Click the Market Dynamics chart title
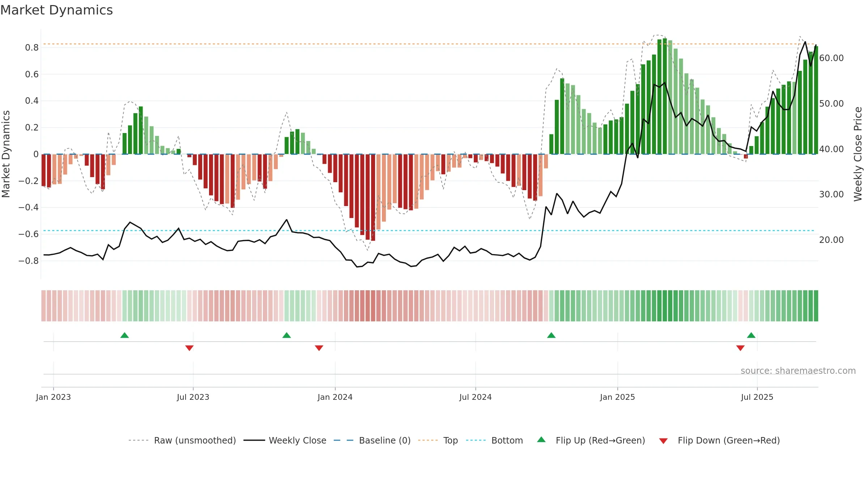The width and height of the screenshot is (868, 488). (56, 10)
